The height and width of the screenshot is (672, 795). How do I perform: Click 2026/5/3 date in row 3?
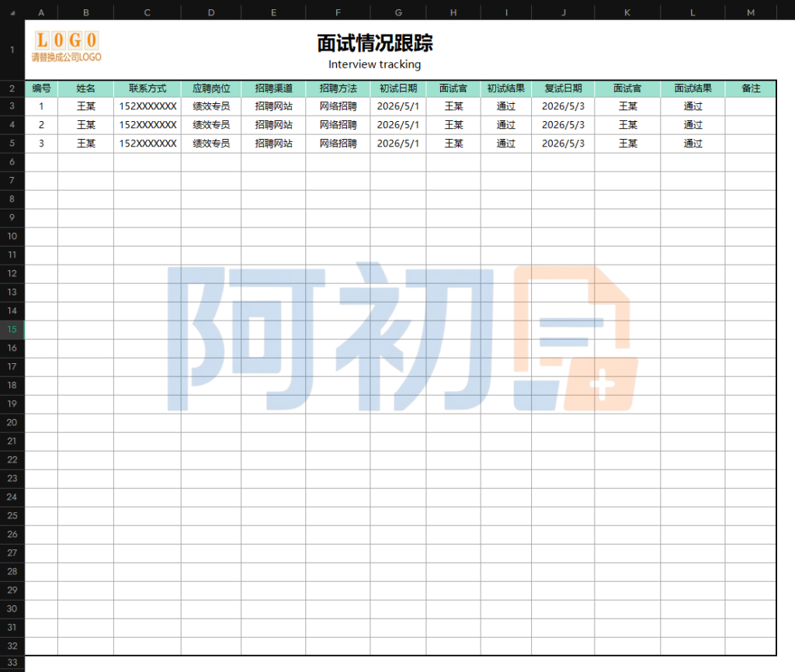(x=563, y=106)
